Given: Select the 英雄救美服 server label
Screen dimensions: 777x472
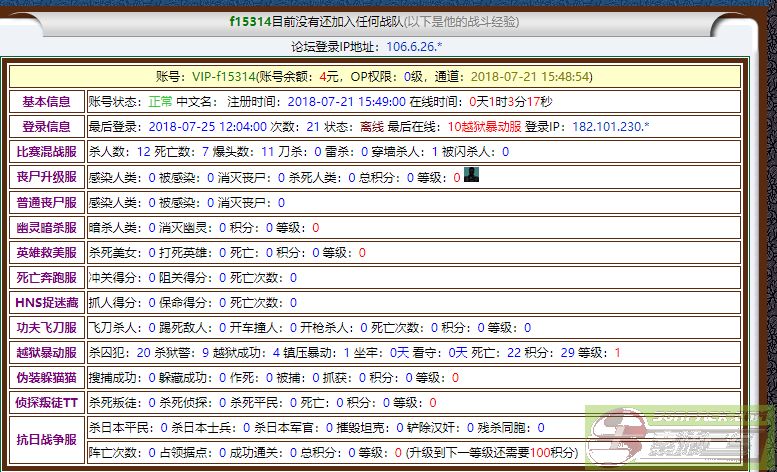Looking at the screenshot, I should [46, 252].
